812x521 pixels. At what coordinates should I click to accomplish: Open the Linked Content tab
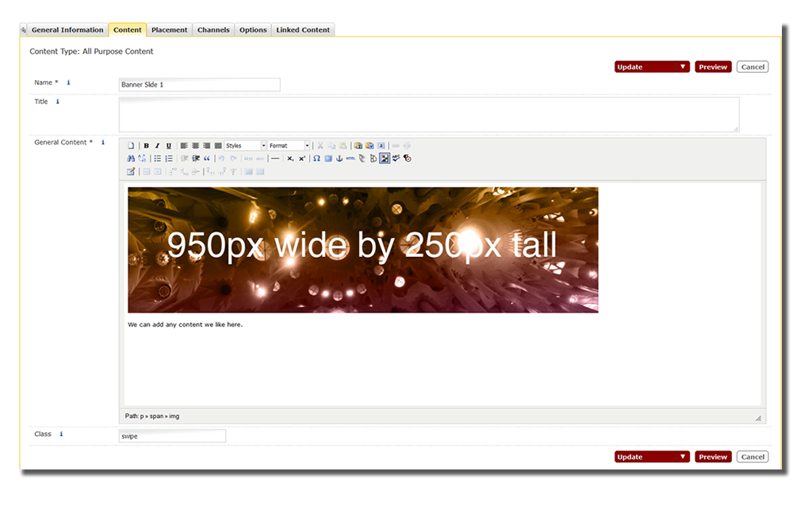pos(303,30)
